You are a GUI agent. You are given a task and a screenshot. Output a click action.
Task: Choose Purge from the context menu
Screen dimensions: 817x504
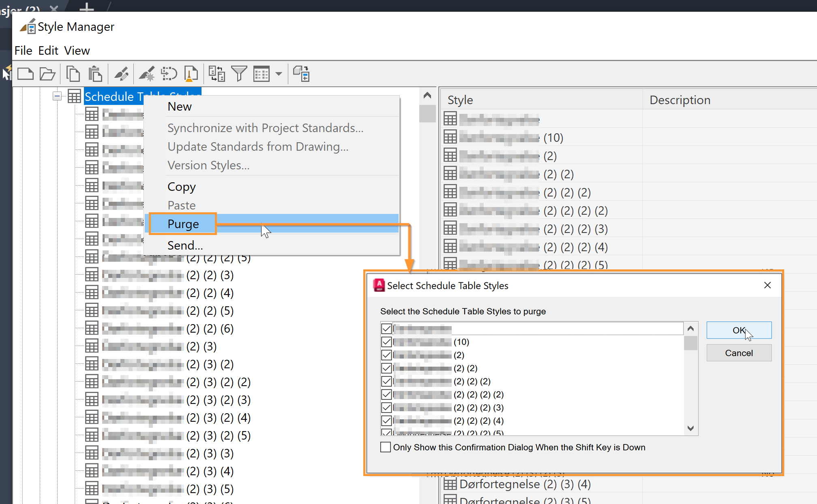[183, 224]
